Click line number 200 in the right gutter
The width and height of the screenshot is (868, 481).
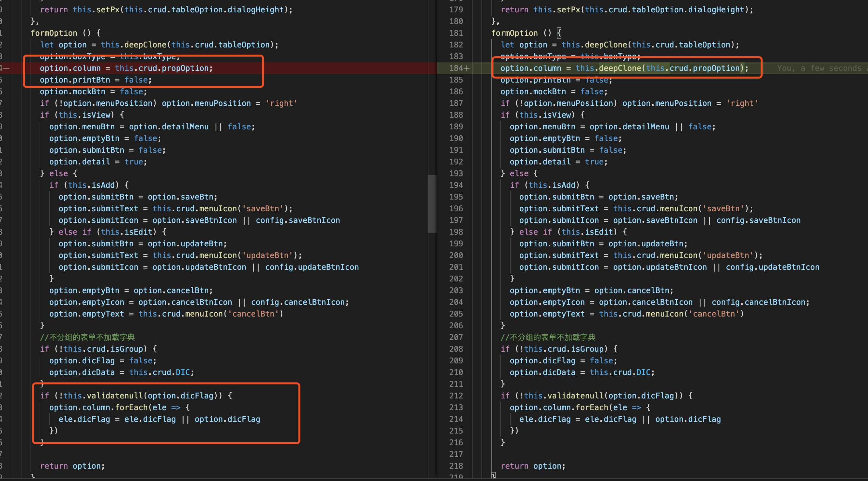pos(456,255)
